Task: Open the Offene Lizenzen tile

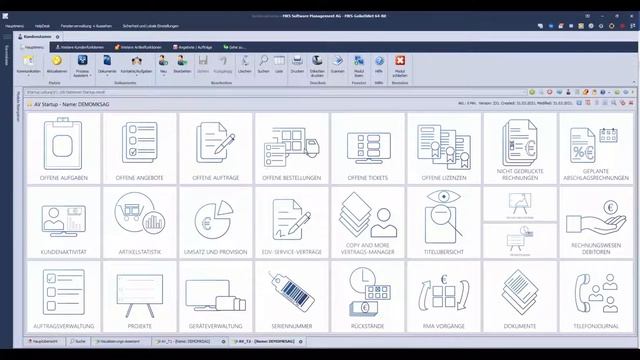Action: (444, 149)
